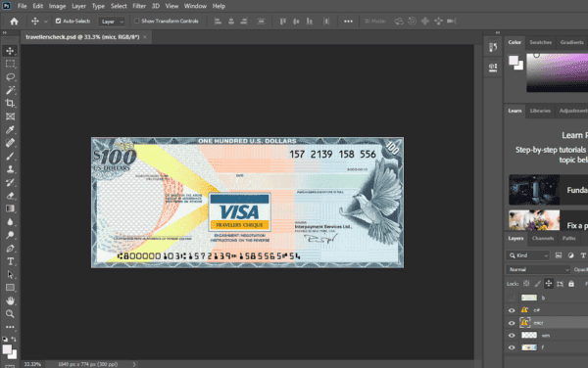The height and width of the screenshot is (368, 588).
Task: Select the Dodge tool
Action: pos(10,235)
